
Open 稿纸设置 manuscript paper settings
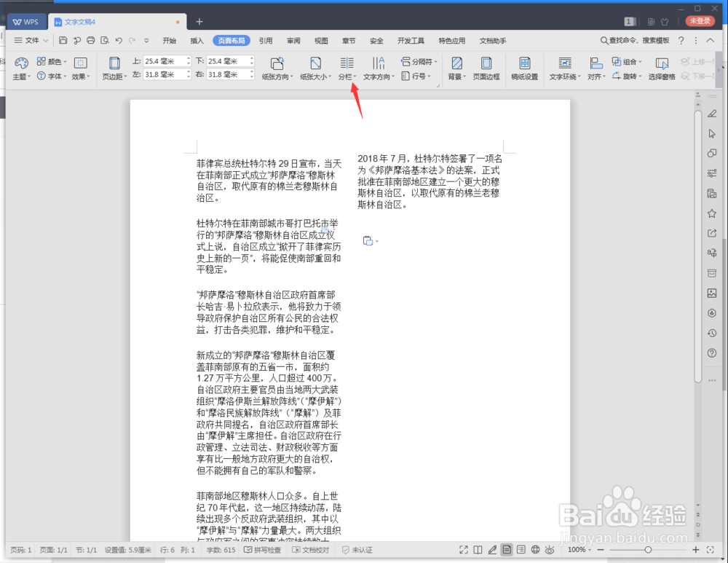(x=525, y=68)
